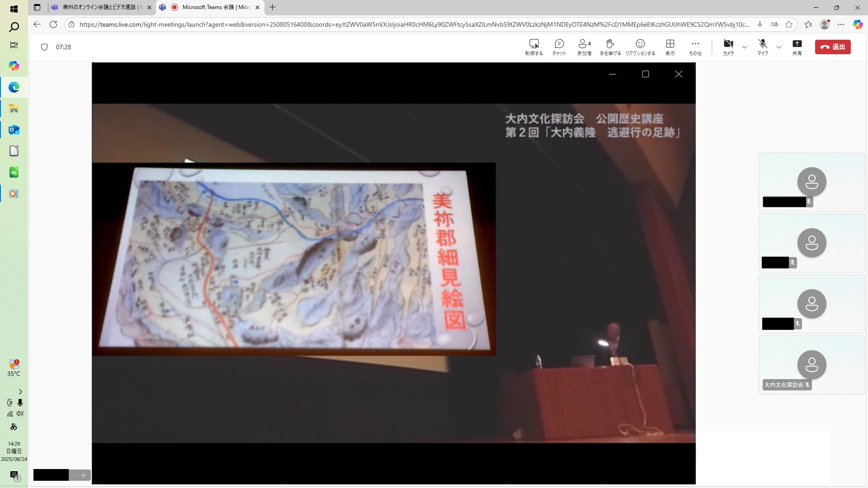
Task: Select the second participant tile
Action: click(x=811, y=243)
